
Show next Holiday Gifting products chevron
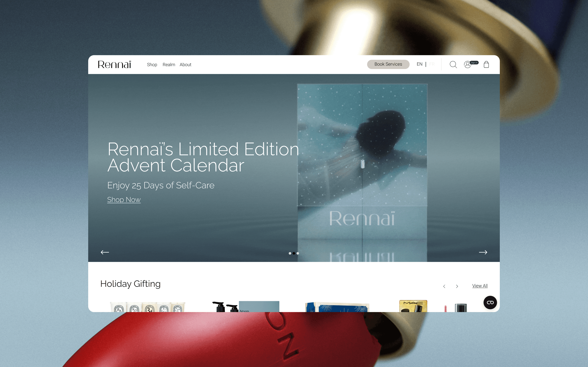(x=457, y=286)
